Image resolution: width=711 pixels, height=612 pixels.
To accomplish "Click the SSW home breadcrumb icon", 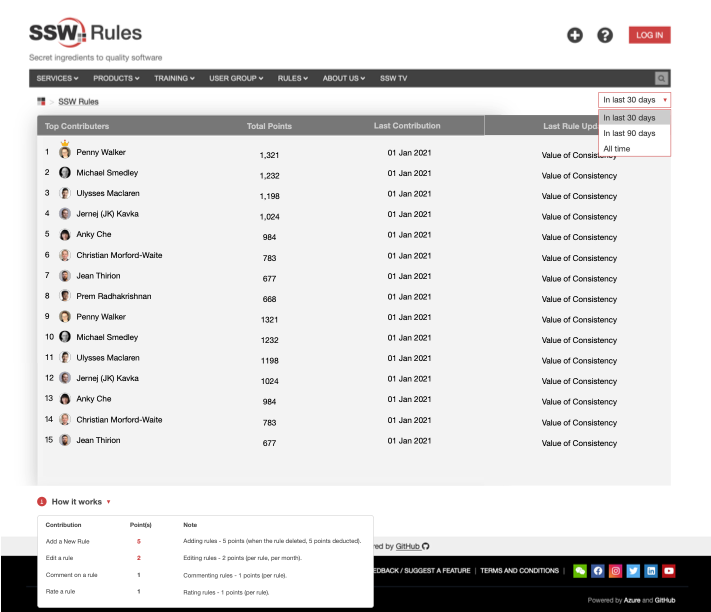I will (x=41, y=101).
